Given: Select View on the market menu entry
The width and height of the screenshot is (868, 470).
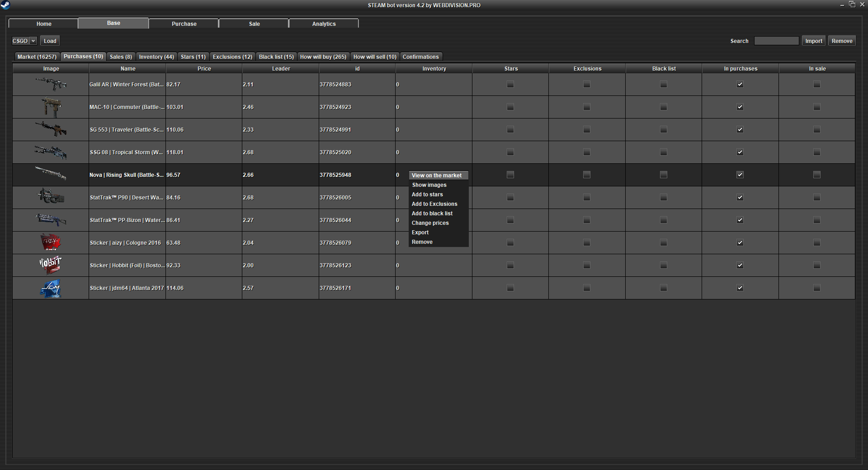Looking at the screenshot, I should tap(437, 176).
